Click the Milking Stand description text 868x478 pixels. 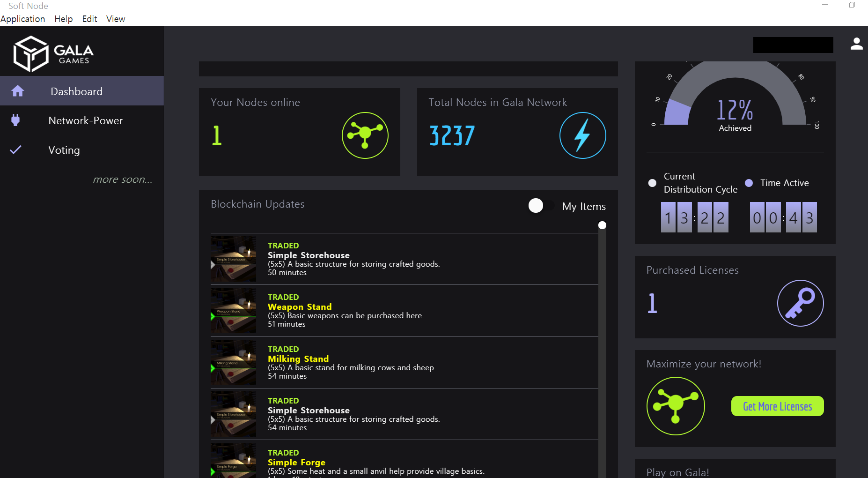click(x=352, y=367)
